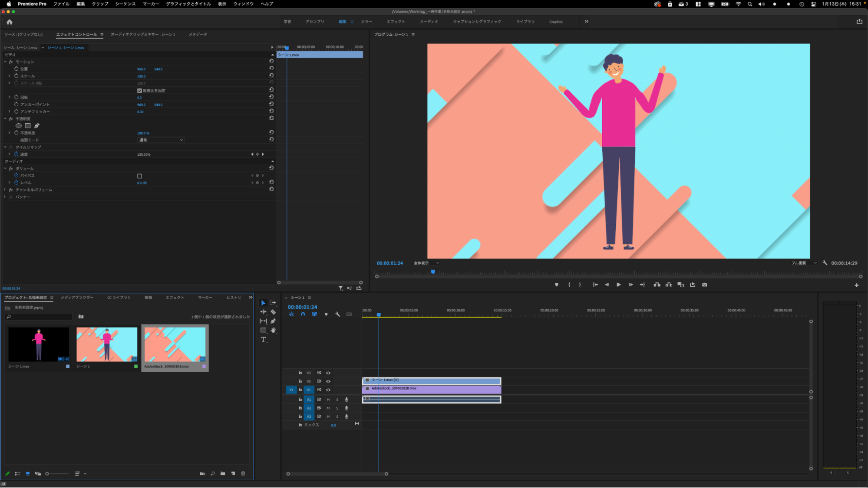This screenshot has width=868, height=488.
Task: Open the フル画質 playback resolution dropdown
Action: (803, 263)
